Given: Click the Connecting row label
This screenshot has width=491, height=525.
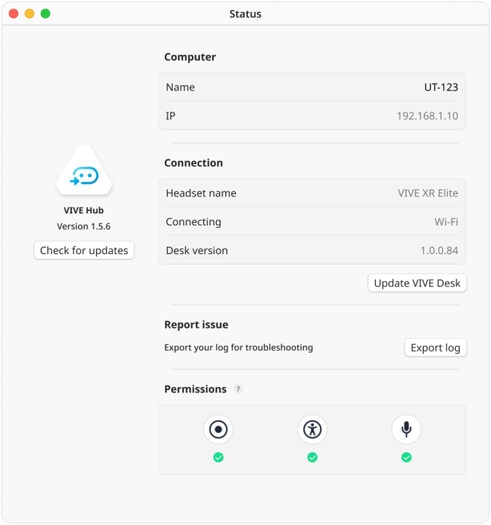Looking at the screenshot, I should tap(193, 222).
